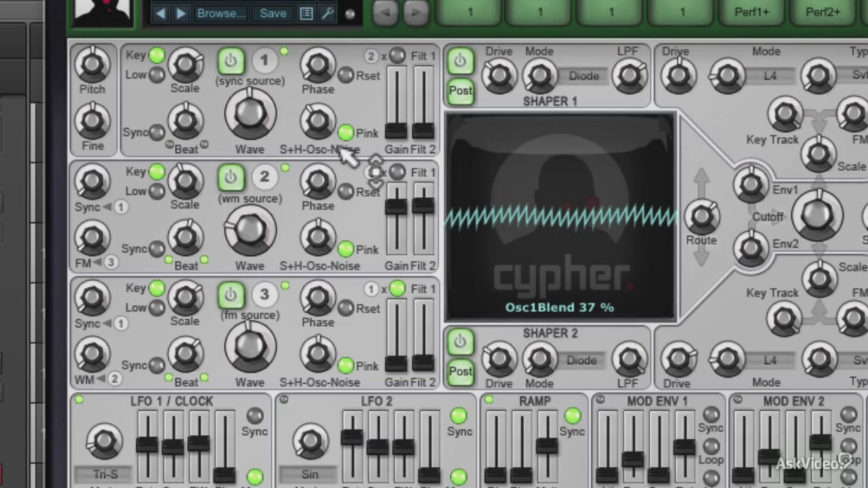Click the filter Route knob
This screenshot has height=488, width=868.
click(701, 216)
